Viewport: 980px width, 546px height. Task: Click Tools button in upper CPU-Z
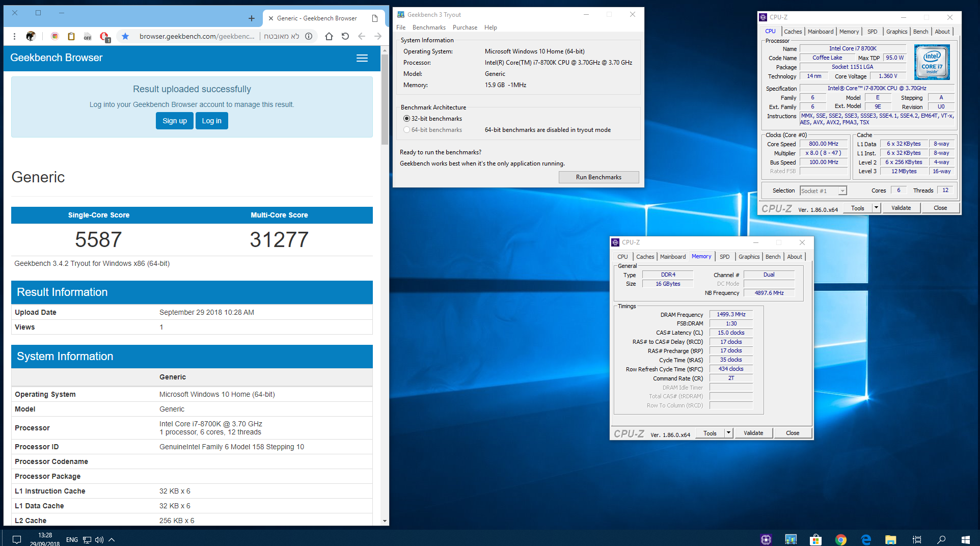pyautogui.click(x=858, y=208)
